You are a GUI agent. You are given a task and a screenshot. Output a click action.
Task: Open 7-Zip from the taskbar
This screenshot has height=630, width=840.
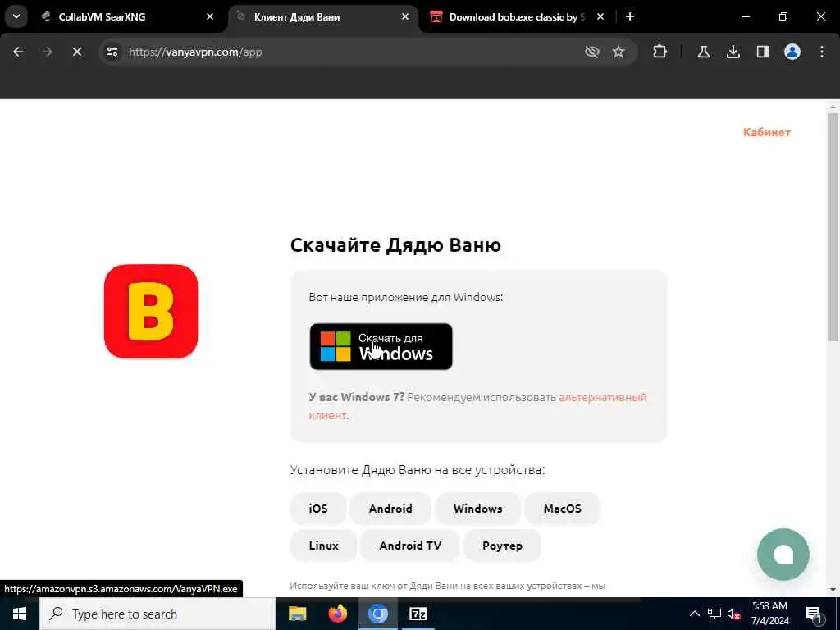[418, 614]
